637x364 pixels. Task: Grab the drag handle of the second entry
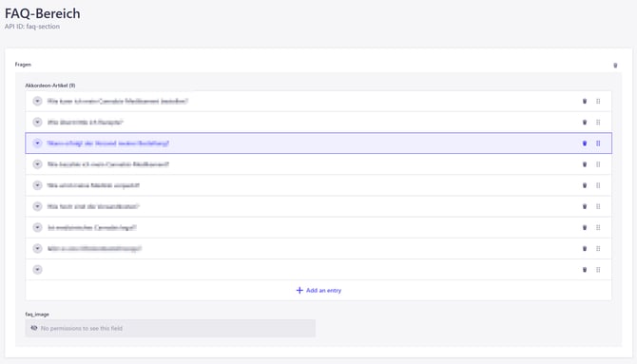(598, 123)
